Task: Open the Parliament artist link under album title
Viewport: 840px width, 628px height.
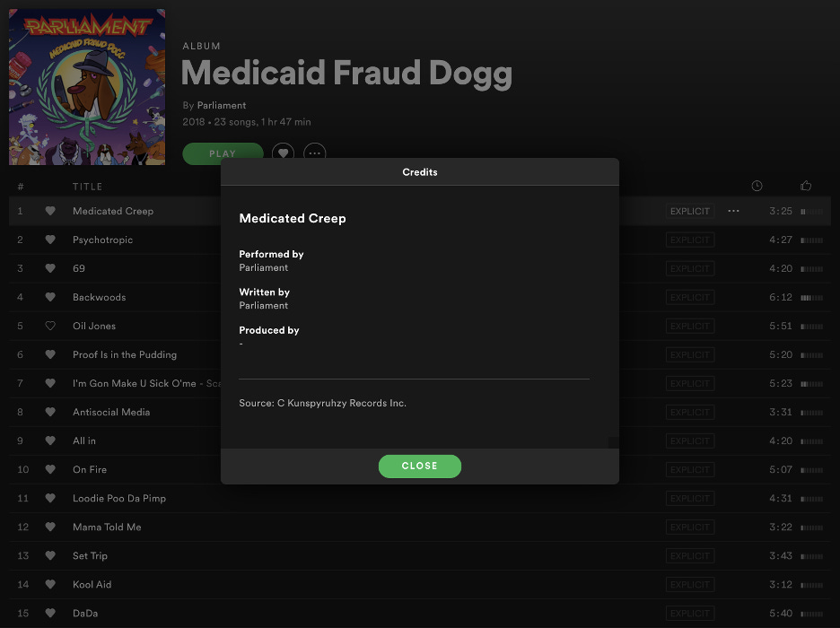Action: tap(222, 106)
